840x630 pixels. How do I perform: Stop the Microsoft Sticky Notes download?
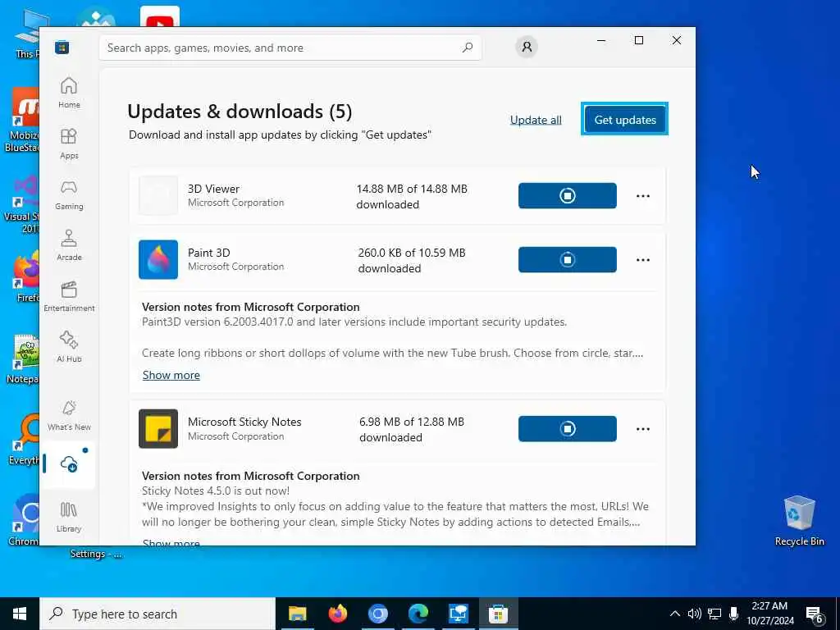568,428
